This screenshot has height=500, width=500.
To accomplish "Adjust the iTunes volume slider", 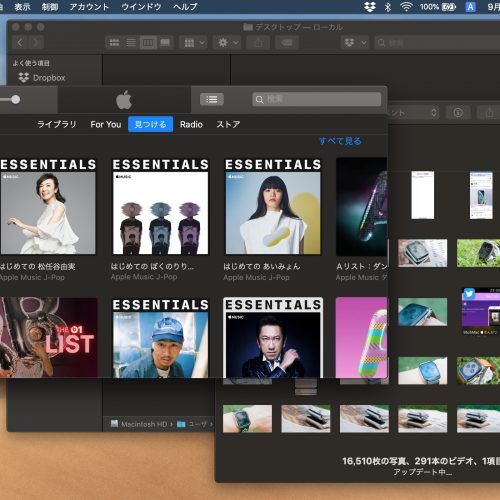I will (x=15, y=99).
